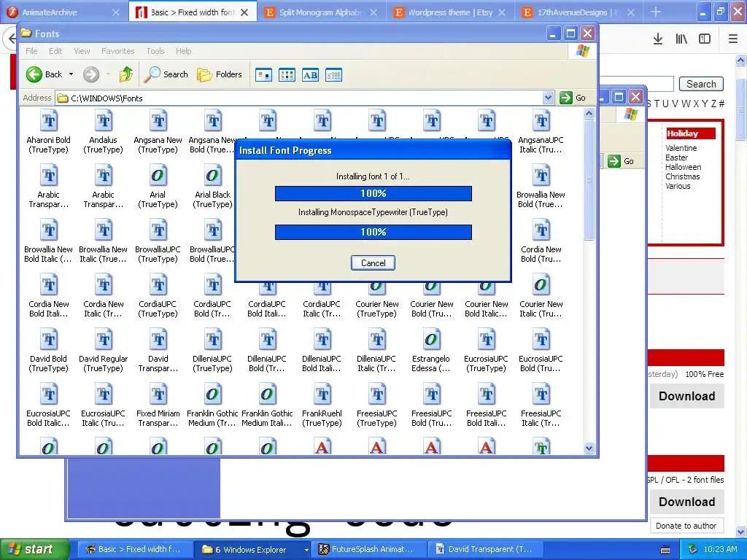This screenshot has height=560, width=747.
Task: Switch to Wordpress theme Etsy tab
Action: [x=449, y=12]
